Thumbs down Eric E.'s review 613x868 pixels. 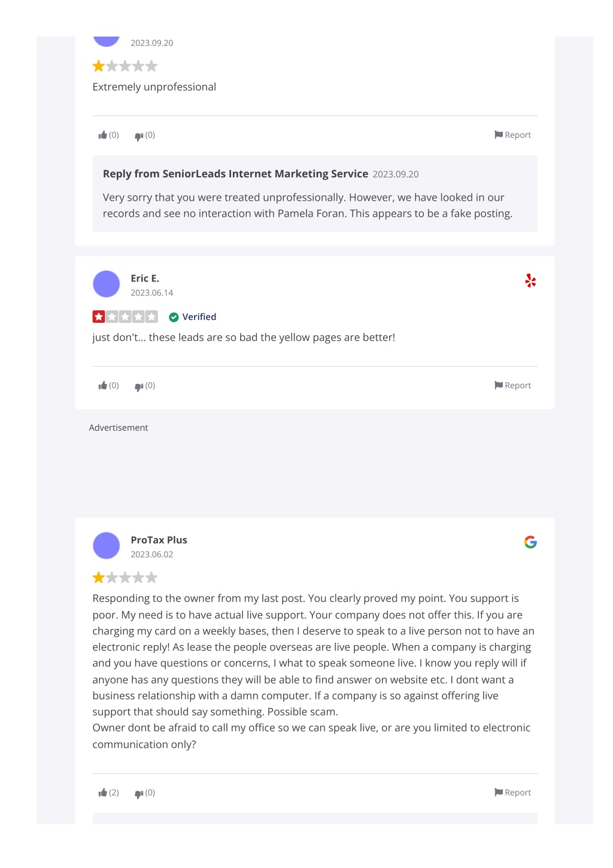tap(145, 386)
